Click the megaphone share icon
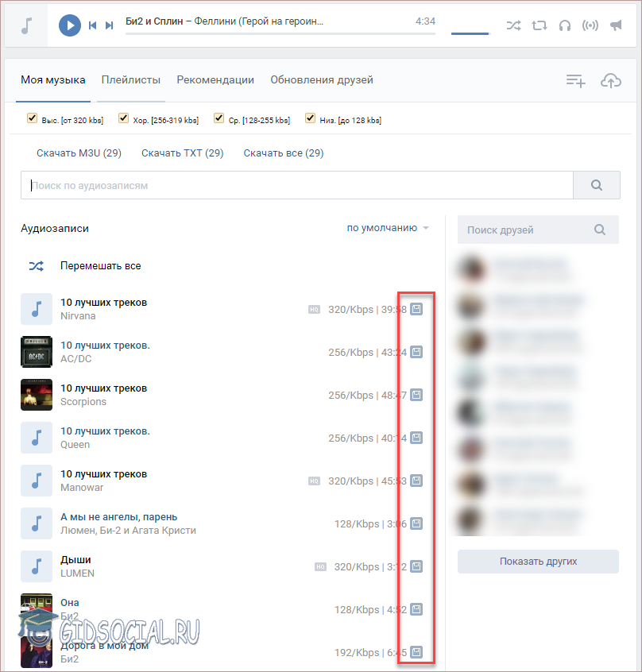642x672 pixels. click(x=616, y=25)
